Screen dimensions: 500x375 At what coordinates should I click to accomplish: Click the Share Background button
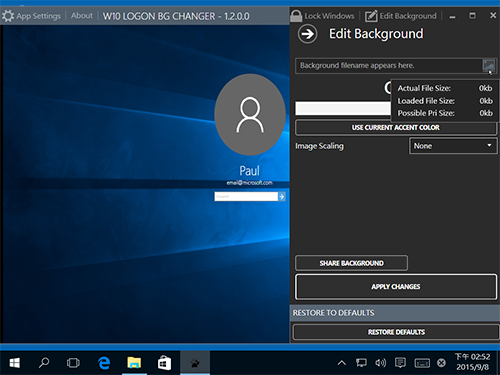coord(351,263)
